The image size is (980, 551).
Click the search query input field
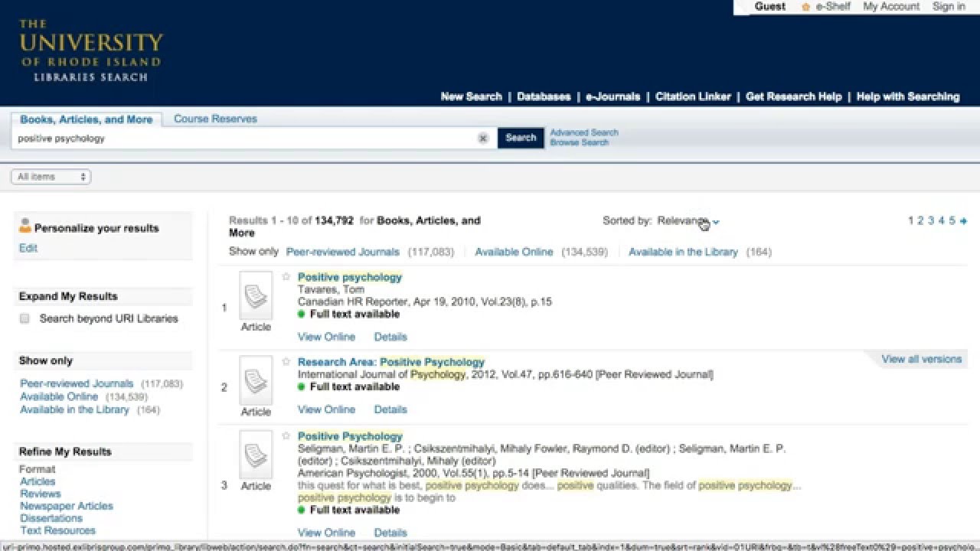click(x=245, y=139)
